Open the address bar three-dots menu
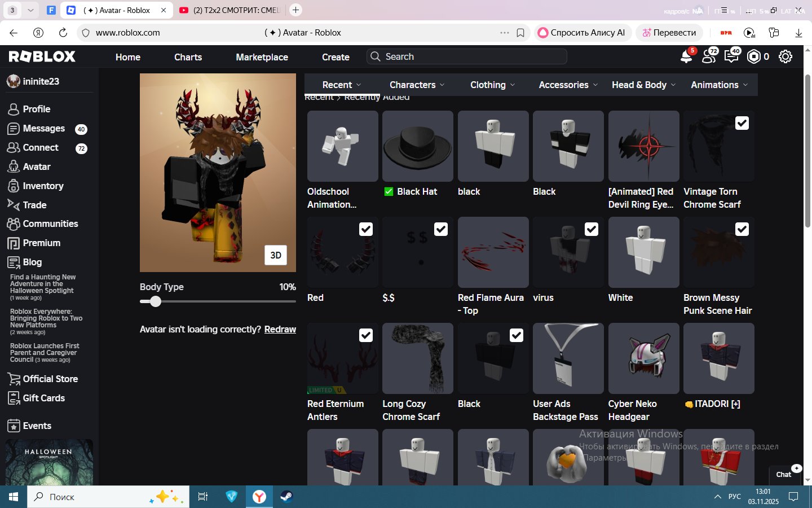Image resolution: width=812 pixels, height=508 pixels. [x=505, y=33]
